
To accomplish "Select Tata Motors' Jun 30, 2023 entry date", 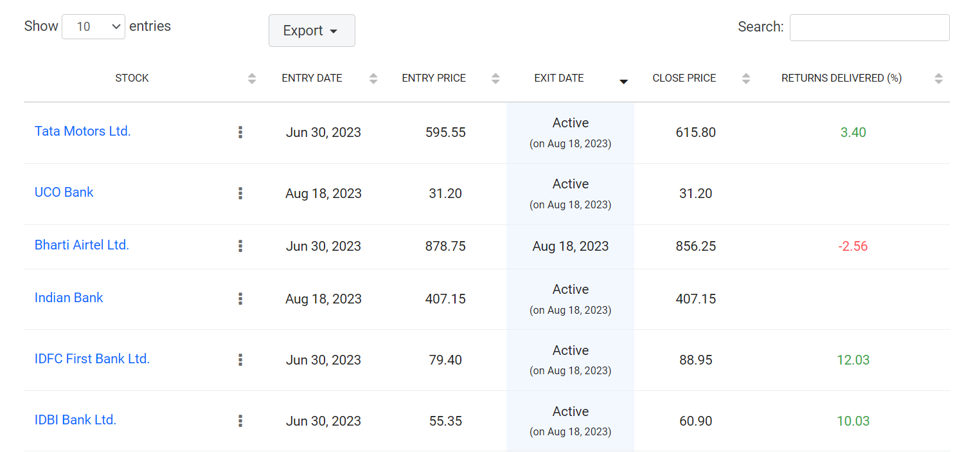I will (x=323, y=132).
